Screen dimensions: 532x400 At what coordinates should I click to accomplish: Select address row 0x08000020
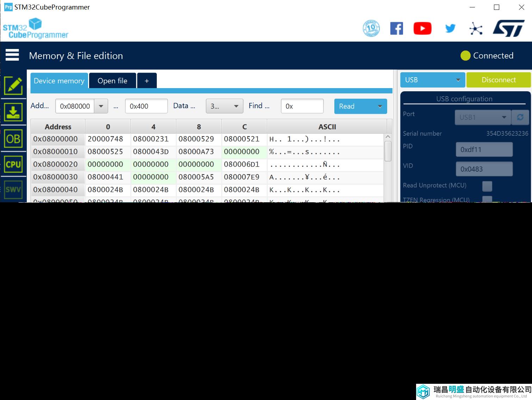[58, 164]
